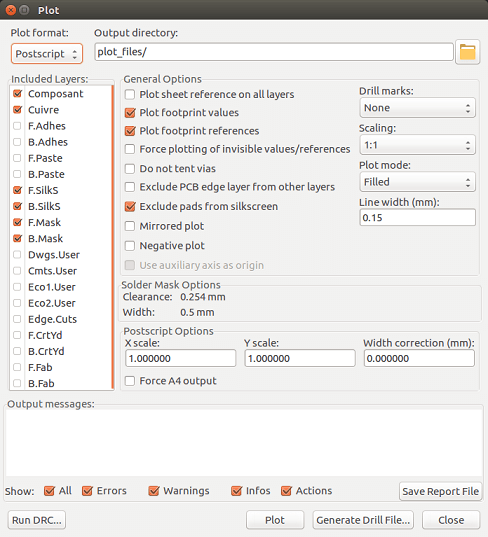488x537 pixels.
Task: Focus the Output directory text field
Action: [x=274, y=52]
